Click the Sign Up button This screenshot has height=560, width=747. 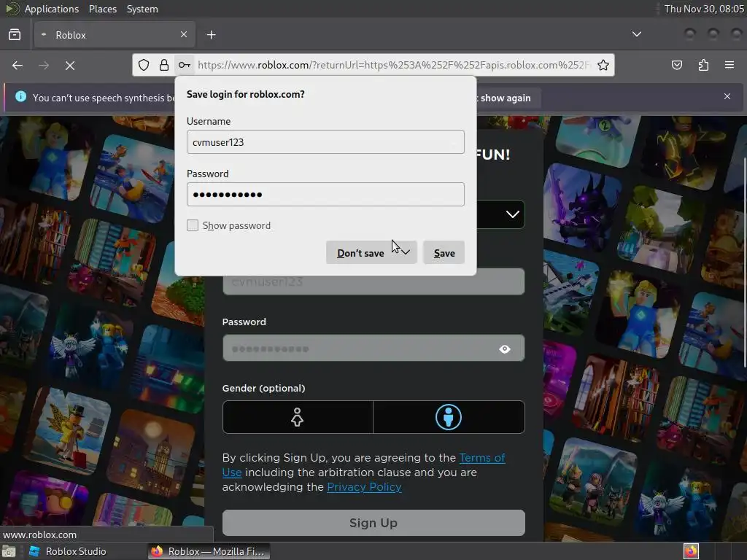[x=373, y=523]
